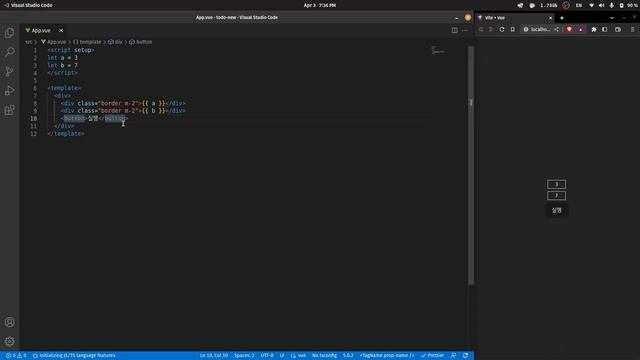Open EN input language indicator
Screen dimensions: 640x360
[x=579, y=5]
